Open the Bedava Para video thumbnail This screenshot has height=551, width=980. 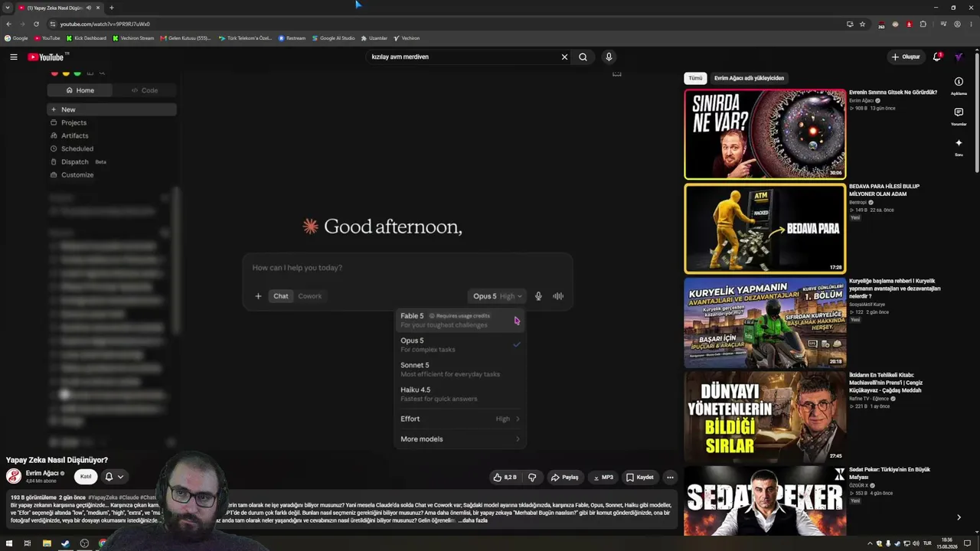pos(765,228)
